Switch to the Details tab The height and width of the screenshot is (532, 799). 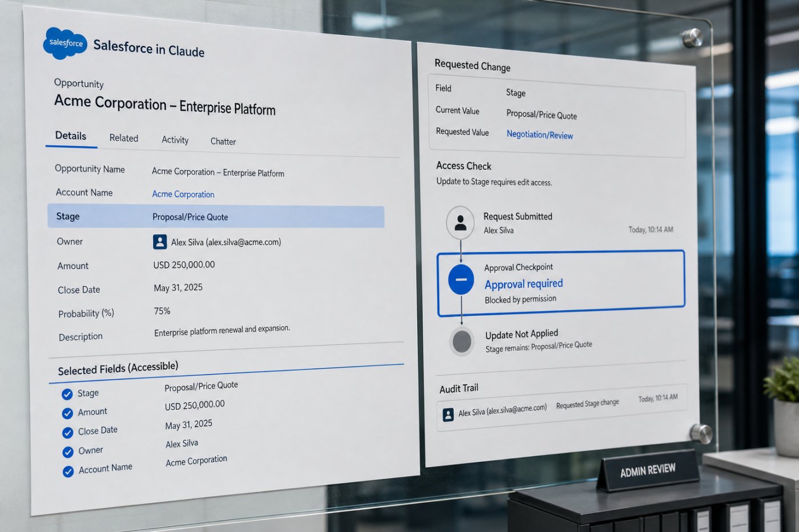tap(71, 136)
